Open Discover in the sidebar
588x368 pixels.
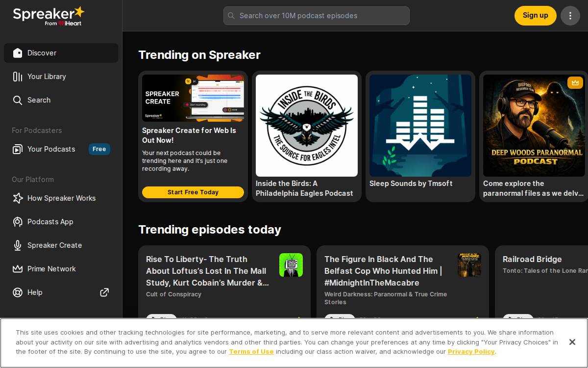[61, 53]
